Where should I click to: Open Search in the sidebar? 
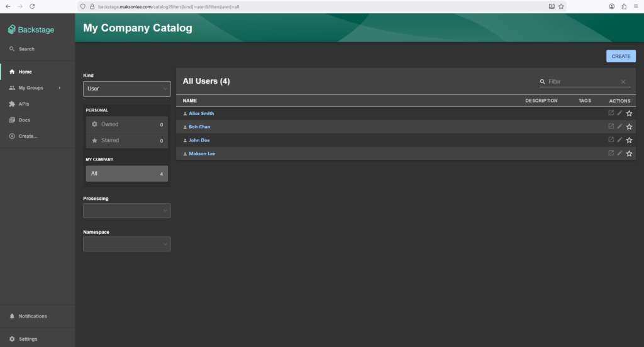(x=26, y=49)
